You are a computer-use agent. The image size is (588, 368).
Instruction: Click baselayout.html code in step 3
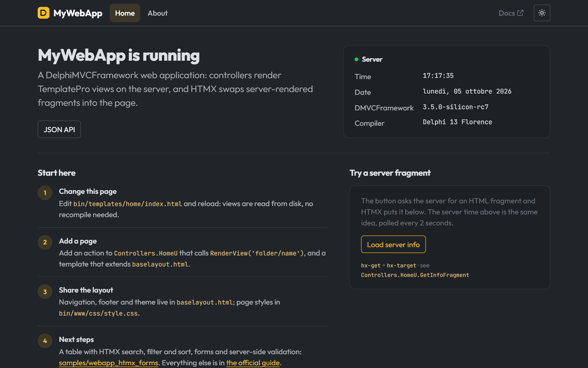205,302
